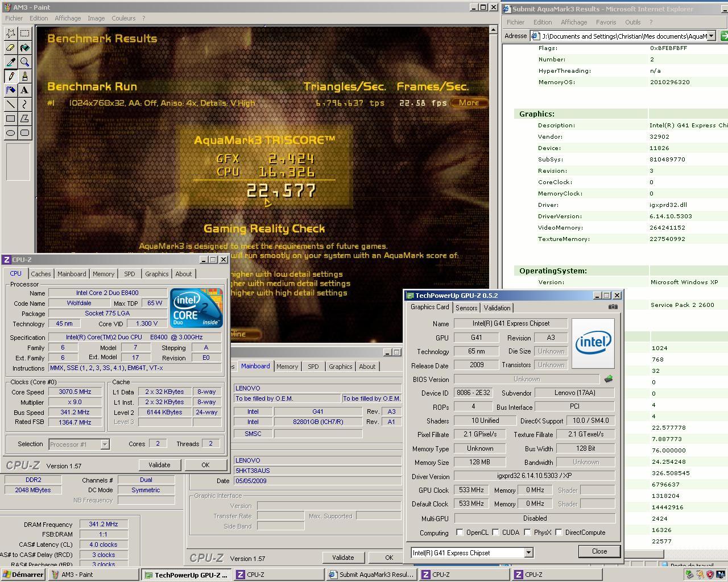Image resolution: width=728 pixels, height=582 pixels.
Task: Activate the Text tool in Paint
Action: 25,90
